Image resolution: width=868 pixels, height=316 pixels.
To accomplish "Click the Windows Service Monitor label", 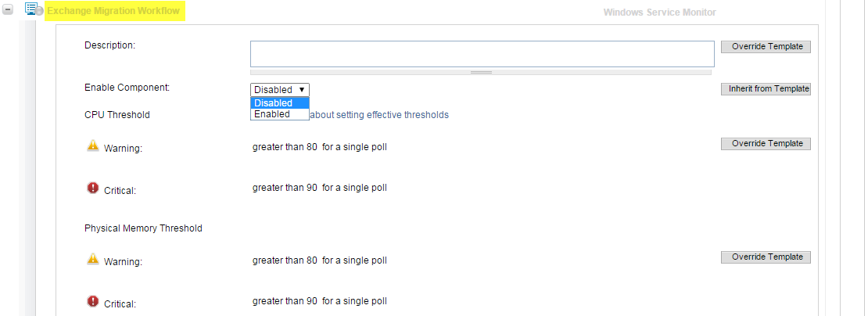I will pos(659,13).
